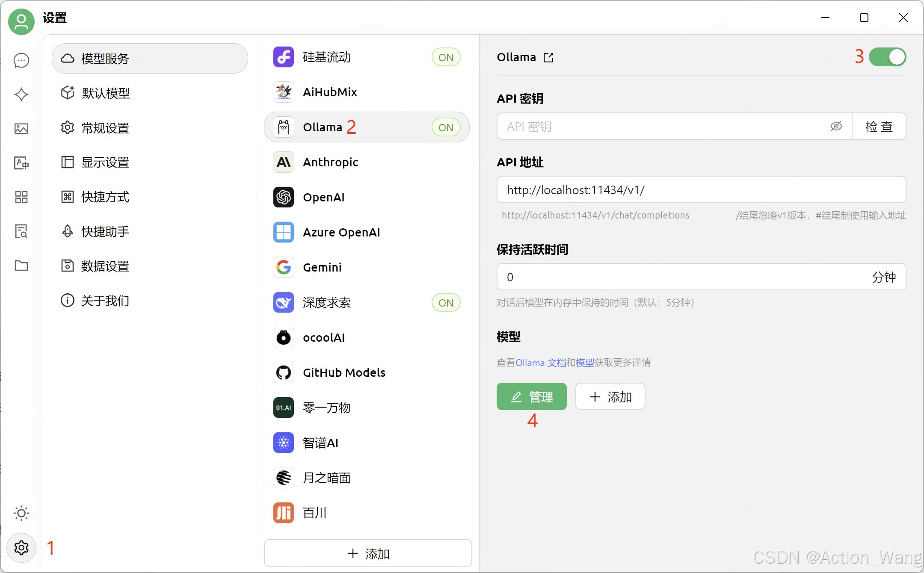Select the Azure OpenAI provider name

click(341, 233)
